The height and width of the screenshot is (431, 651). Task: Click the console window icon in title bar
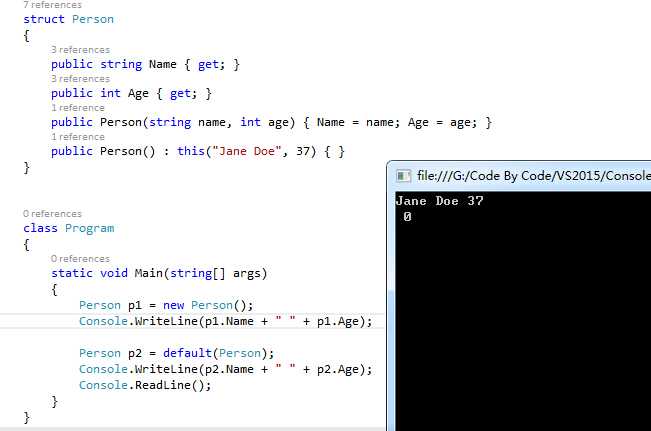403,176
